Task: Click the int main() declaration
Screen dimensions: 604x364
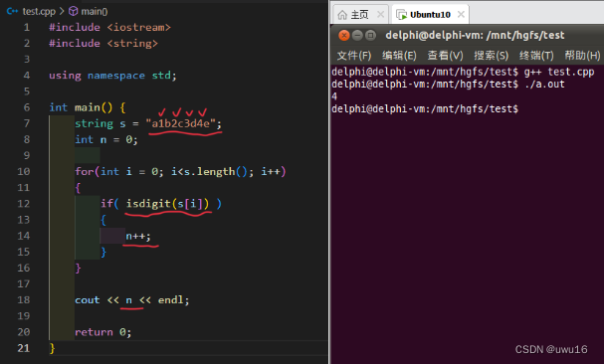Action: (x=88, y=107)
